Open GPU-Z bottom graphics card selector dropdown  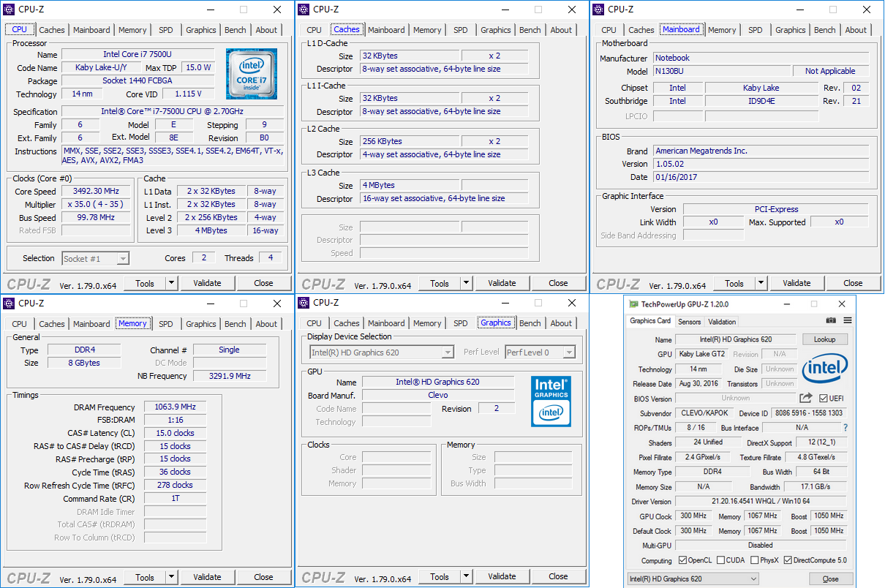(x=693, y=578)
